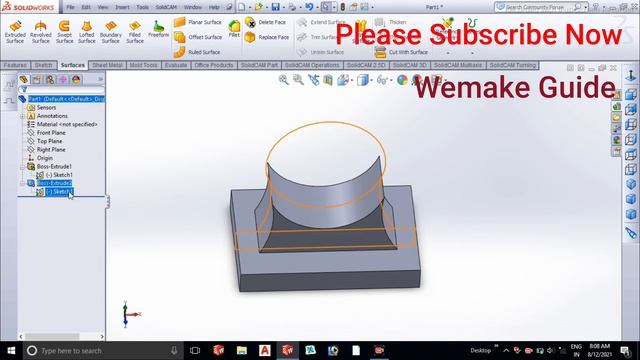Open the Freeform tool
The height and width of the screenshot is (360, 640).
158,29
